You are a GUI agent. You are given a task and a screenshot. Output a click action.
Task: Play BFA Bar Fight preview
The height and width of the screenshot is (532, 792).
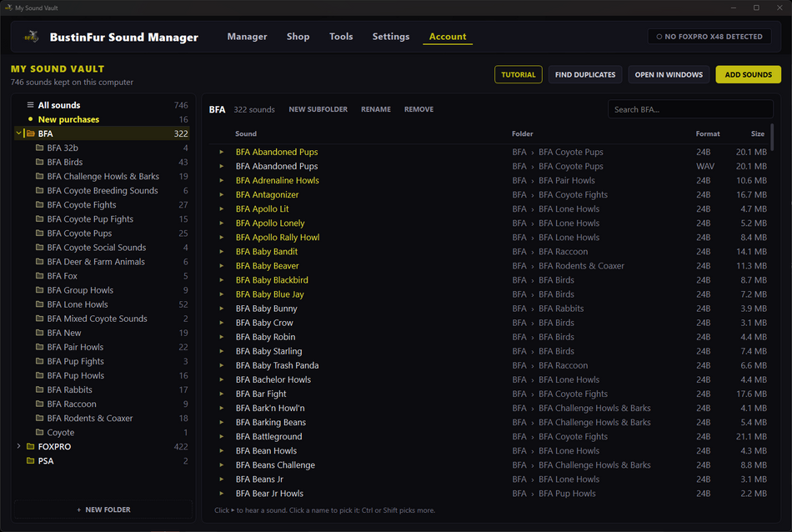(221, 394)
